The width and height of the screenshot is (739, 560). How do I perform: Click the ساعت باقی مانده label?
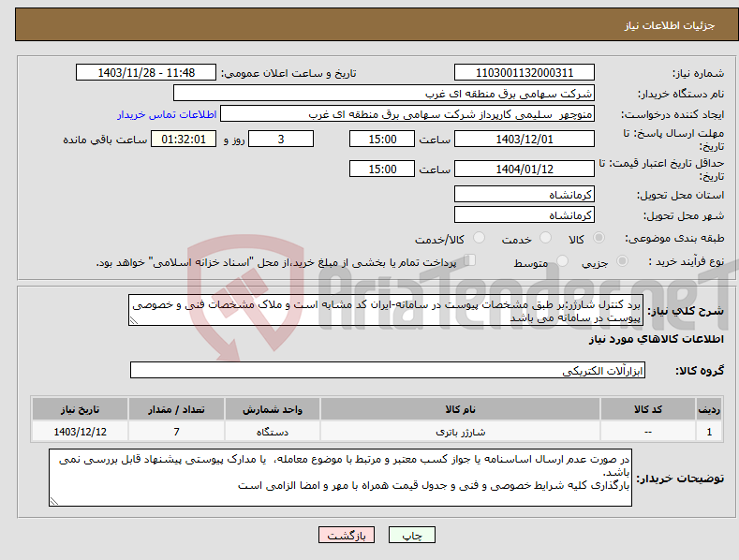[x=105, y=140]
